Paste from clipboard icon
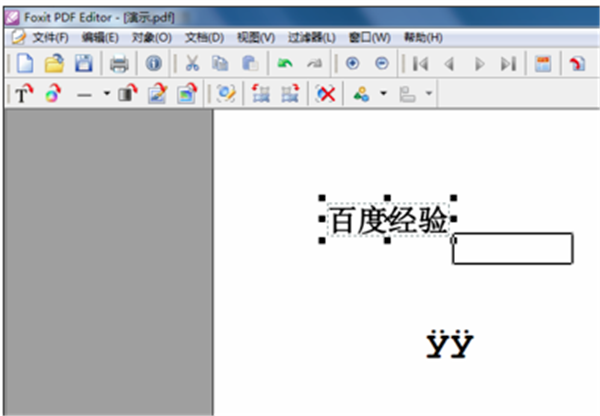This screenshot has width=600, height=416. (250, 64)
